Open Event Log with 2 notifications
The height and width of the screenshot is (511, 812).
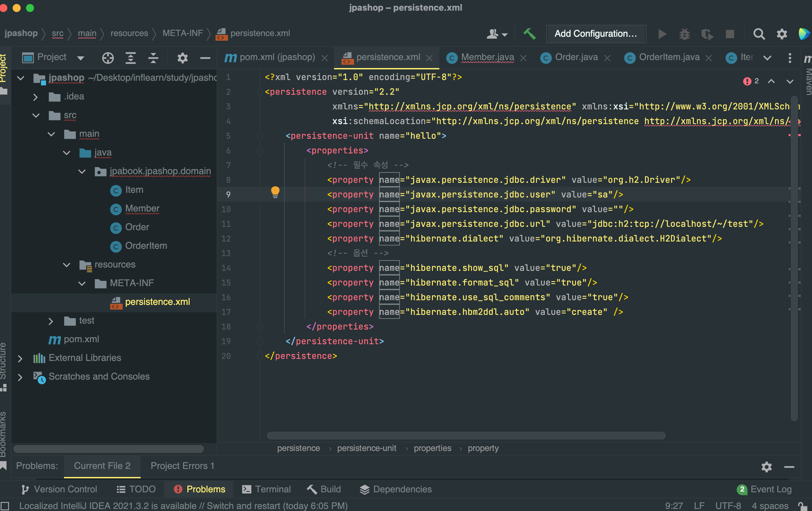point(764,489)
